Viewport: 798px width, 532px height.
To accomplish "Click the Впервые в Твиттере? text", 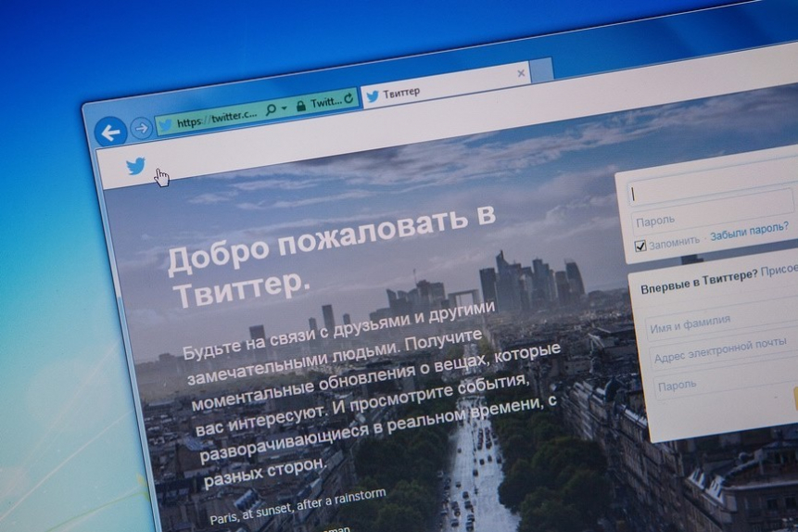I will click(x=699, y=282).
